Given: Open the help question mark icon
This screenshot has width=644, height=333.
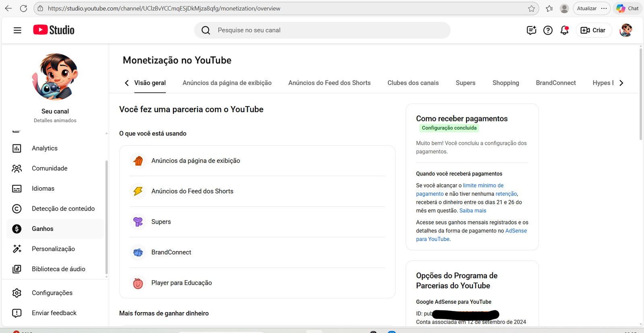Looking at the screenshot, I should point(548,30).
